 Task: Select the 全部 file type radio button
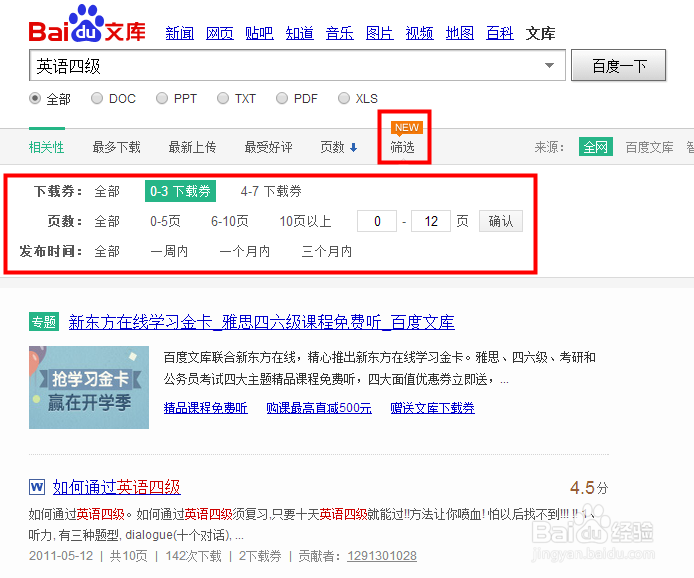35,98
